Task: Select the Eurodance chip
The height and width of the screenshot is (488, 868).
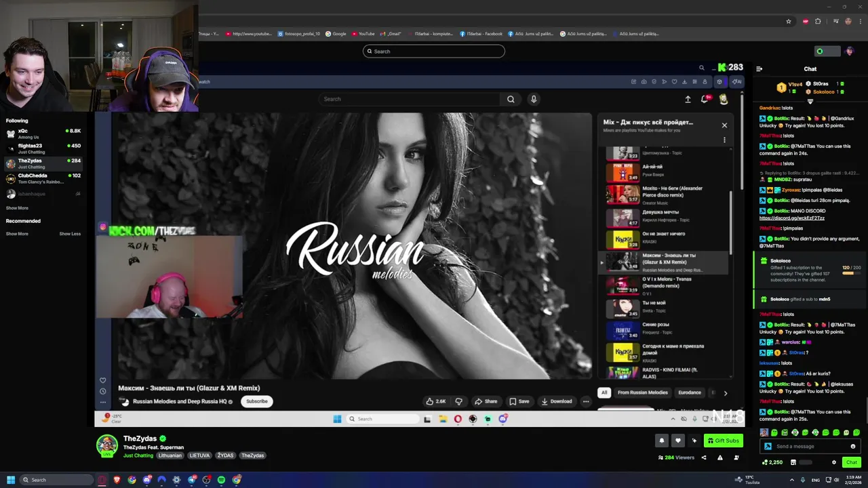Action: point(690,392)
